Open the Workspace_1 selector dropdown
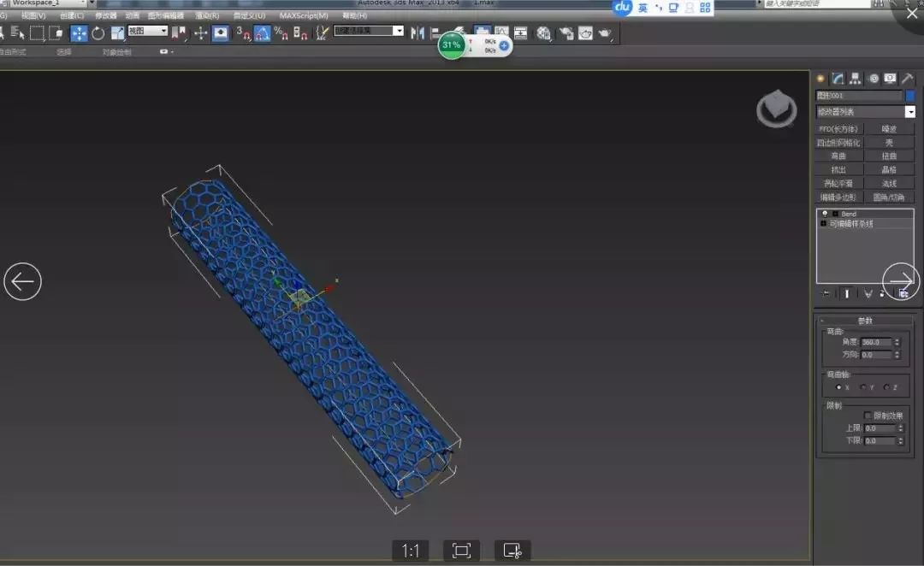This screenshot has width=924, height=566. point(48,3)
